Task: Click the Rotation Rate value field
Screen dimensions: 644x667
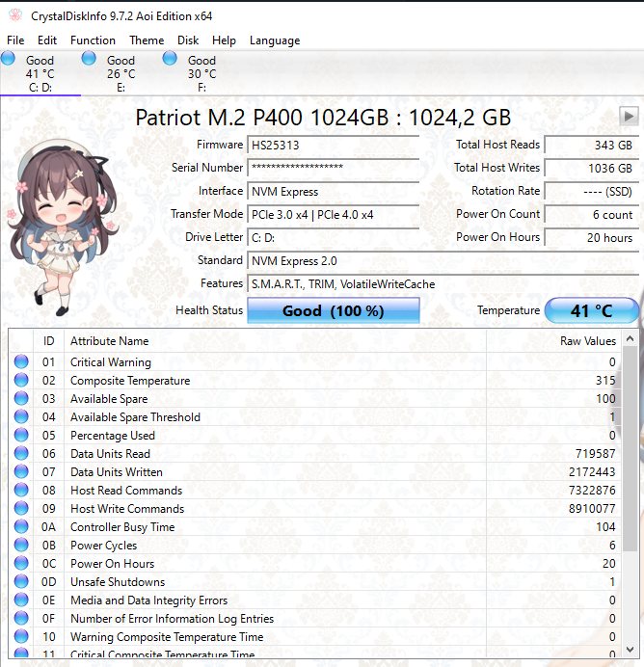Action: click(x=592, y=192)
